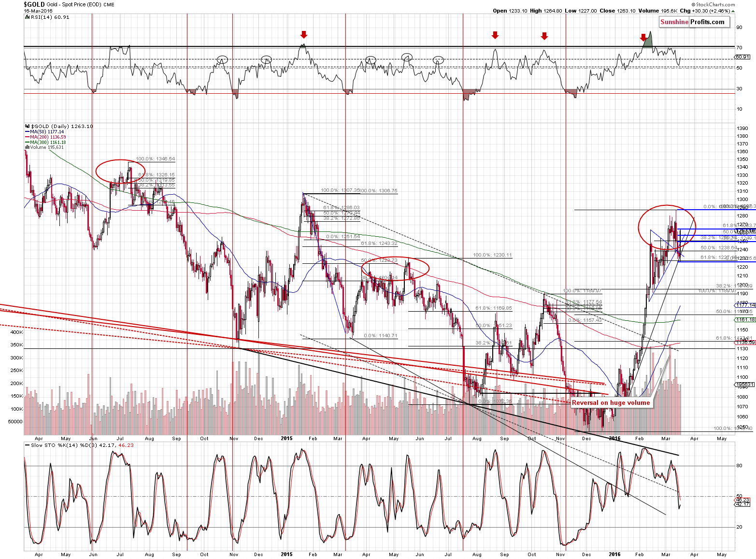Select the MA(200) 1136.59 legend entry
Screen dimensions: 756x559
pos(45,137)
